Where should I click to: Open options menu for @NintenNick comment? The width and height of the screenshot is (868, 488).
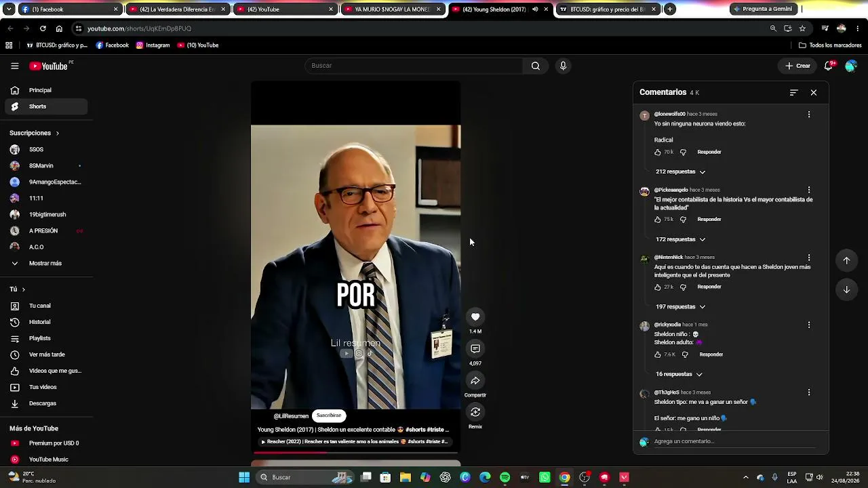[x=809, y=258]
